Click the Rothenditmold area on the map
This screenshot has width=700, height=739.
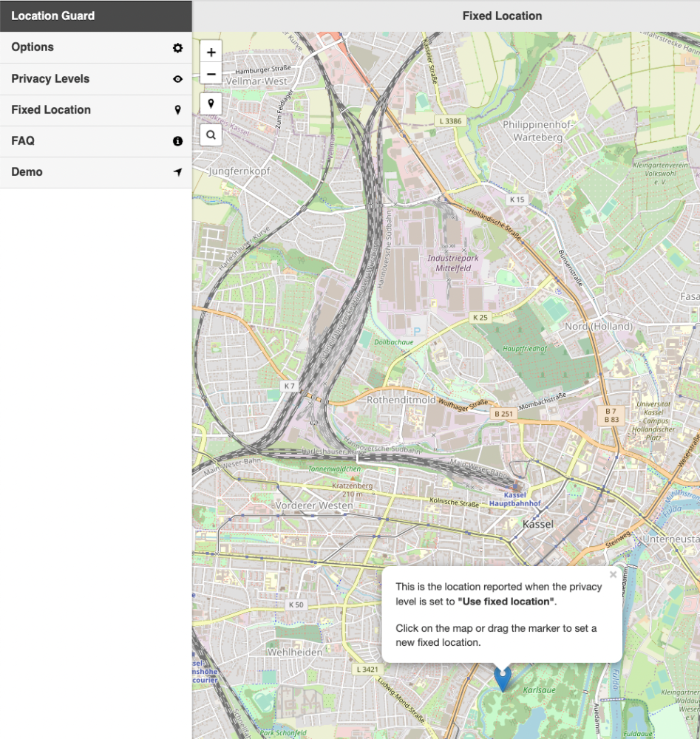(x=401, y=400)
